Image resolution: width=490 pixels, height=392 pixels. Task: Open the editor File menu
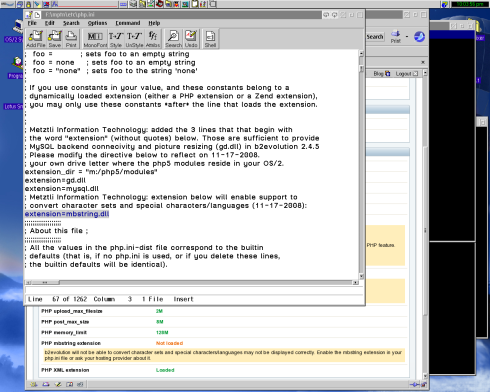32,23
